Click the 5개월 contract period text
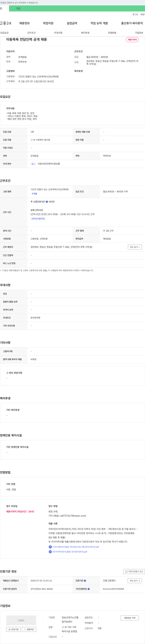Image resolution: width=145 pixels, height=644 pixels. 34,194
